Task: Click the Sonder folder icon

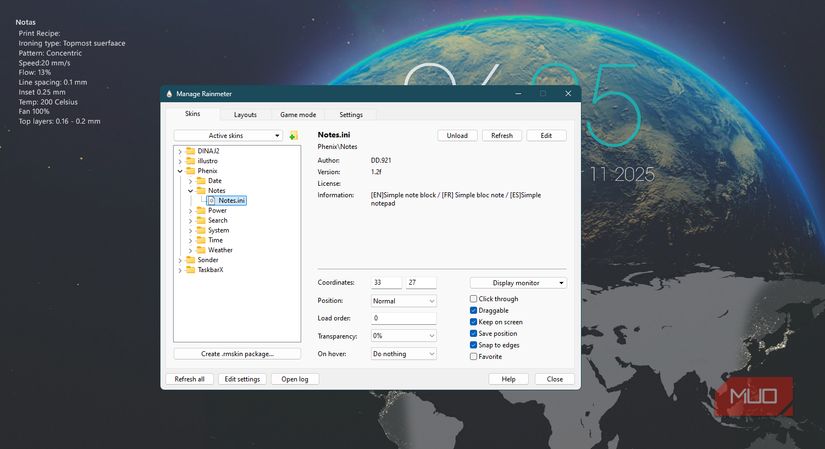Action: (x=190, y=260)
